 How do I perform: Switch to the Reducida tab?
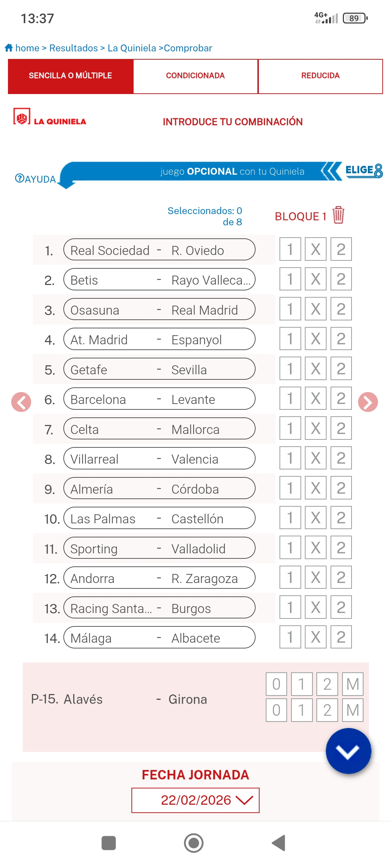click(x=320, y=76)
